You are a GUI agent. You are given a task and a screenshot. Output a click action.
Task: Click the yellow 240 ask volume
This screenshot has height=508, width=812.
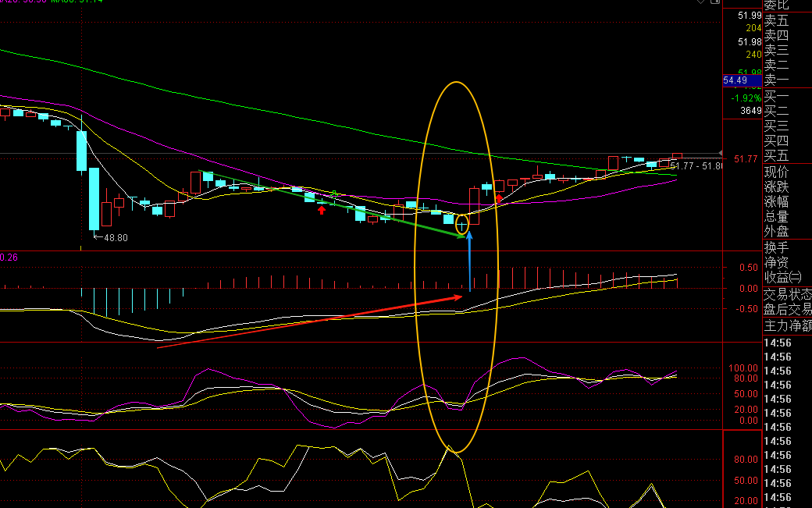pyautogui.click(x=753, y=55)
